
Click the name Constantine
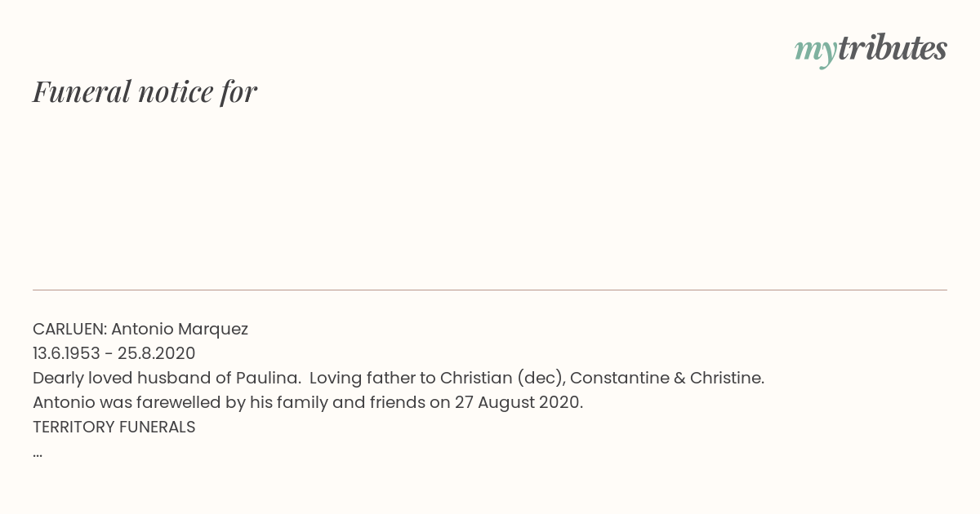(x=621, y=378)
